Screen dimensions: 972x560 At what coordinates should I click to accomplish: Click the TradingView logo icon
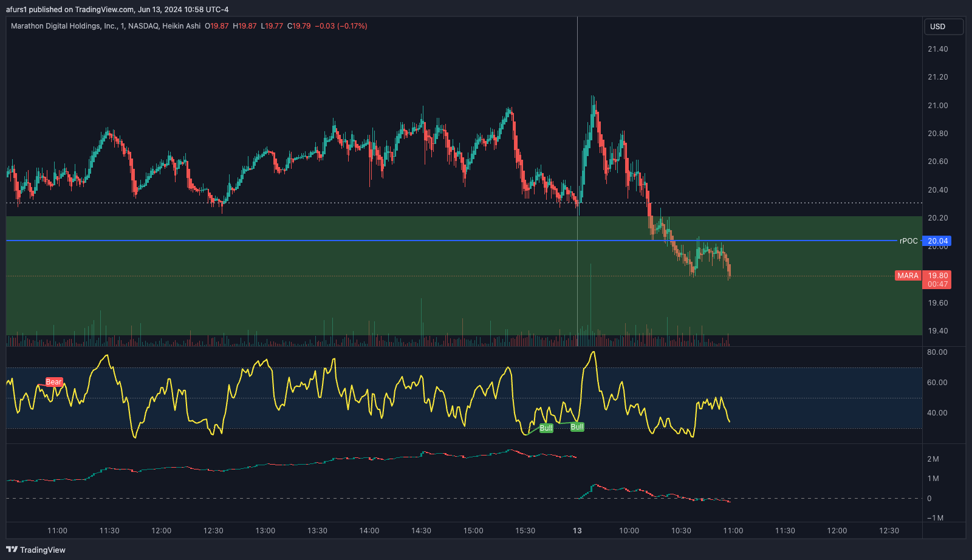12,550
